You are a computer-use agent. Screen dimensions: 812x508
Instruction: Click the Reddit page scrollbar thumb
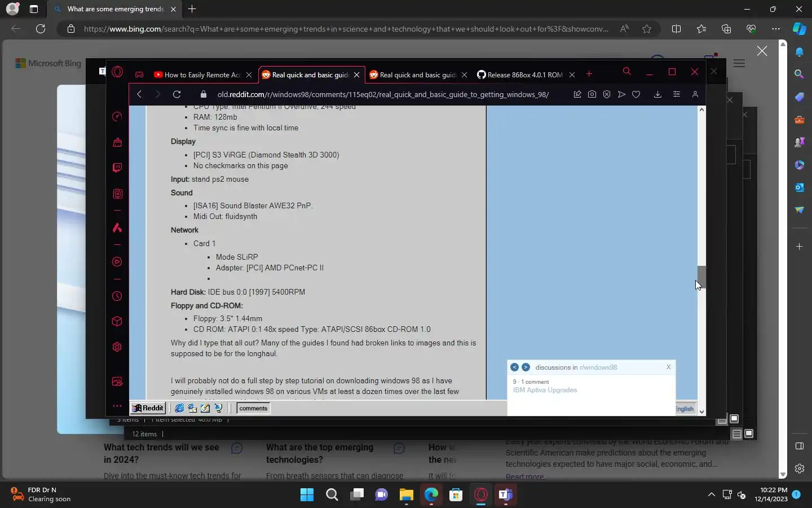701,277
